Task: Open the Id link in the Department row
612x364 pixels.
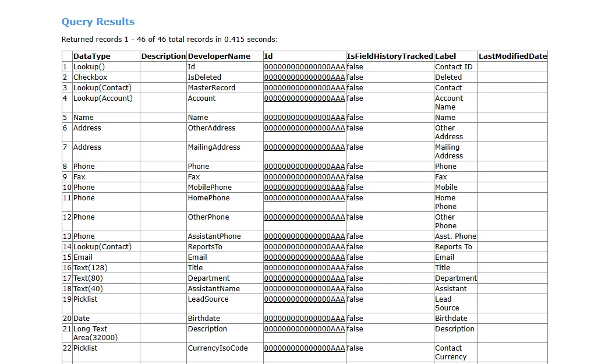Action: [x=304, y=278]
